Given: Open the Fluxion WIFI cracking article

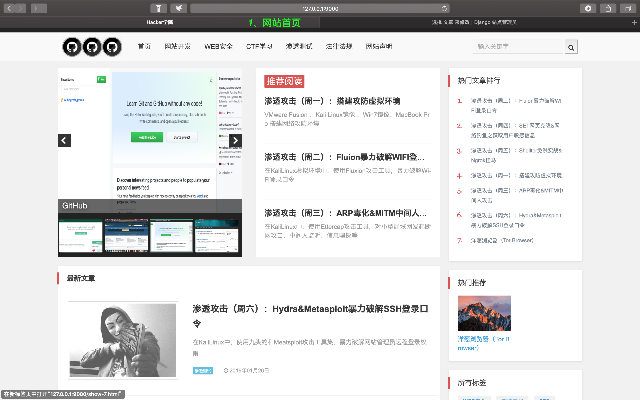Looking at the screenshot, I should (x=344, y=157).
